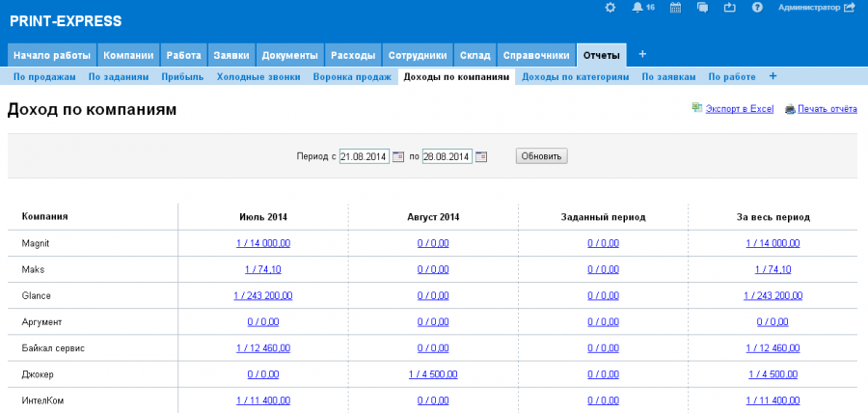Click the period end date field
Image resolution: width=868 pixels, height=413 pixels.
click(448, 156)
